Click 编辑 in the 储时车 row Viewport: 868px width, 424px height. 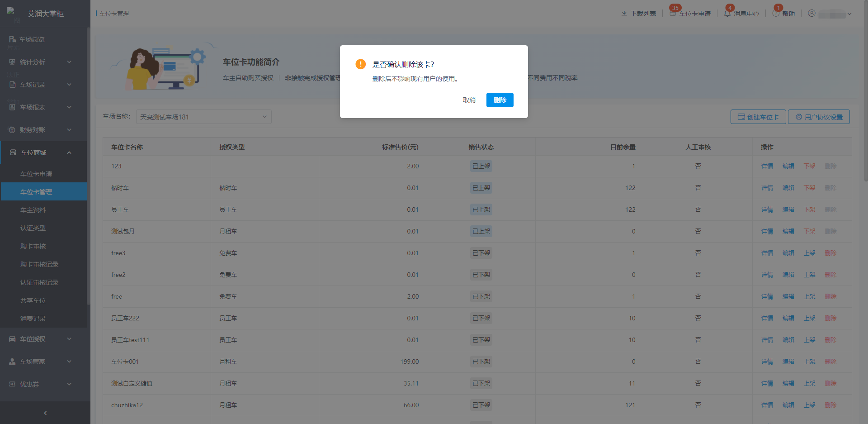(788, 188)
